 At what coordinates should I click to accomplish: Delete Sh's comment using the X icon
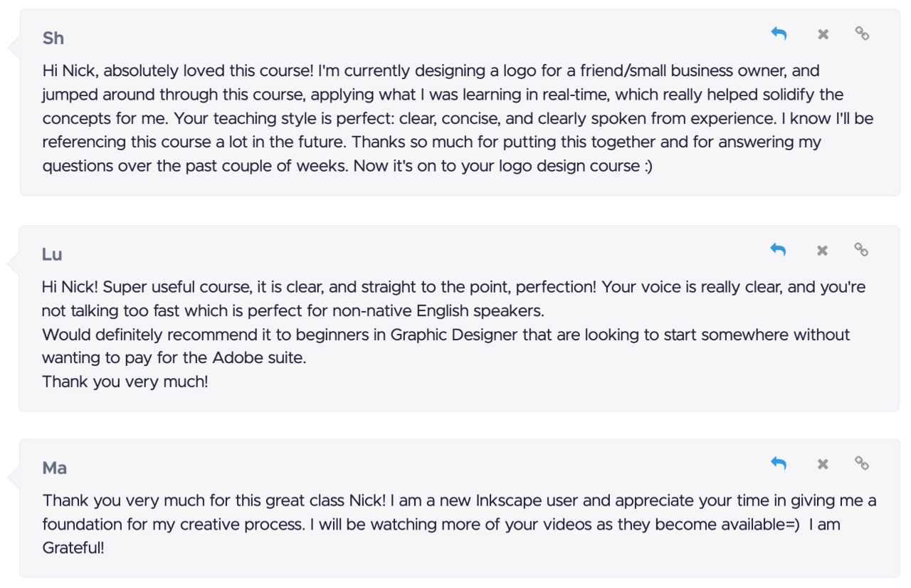(823, 34)
